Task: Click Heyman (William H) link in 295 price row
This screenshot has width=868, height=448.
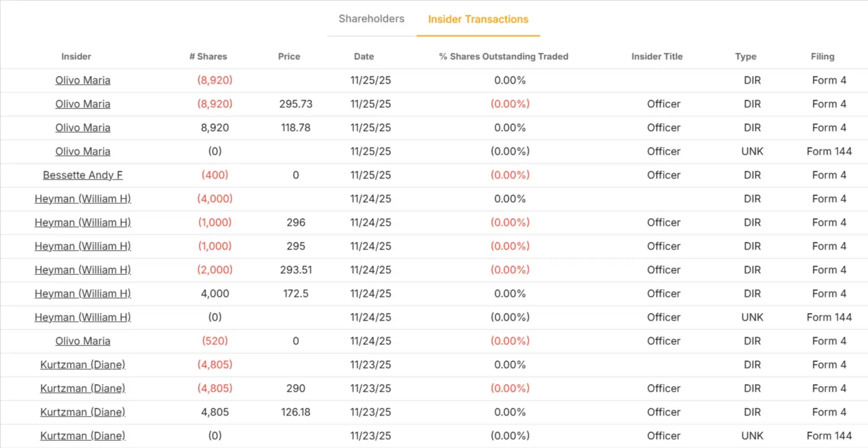Action: point(83,246)
